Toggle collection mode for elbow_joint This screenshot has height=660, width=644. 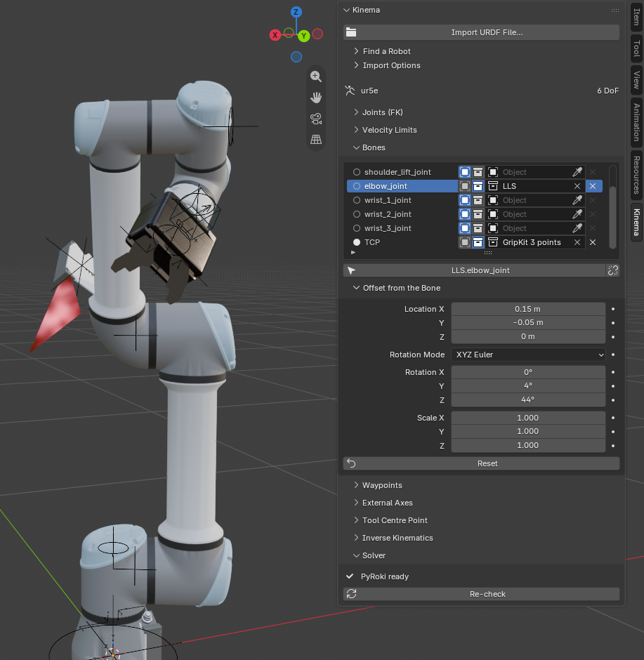click(478, 186)
